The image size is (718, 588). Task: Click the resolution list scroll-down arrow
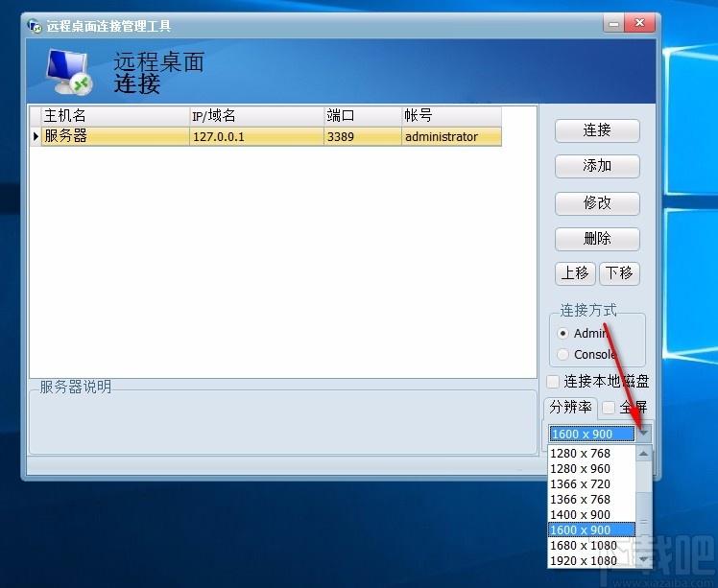pyautogui.click(x=644, y=560)
